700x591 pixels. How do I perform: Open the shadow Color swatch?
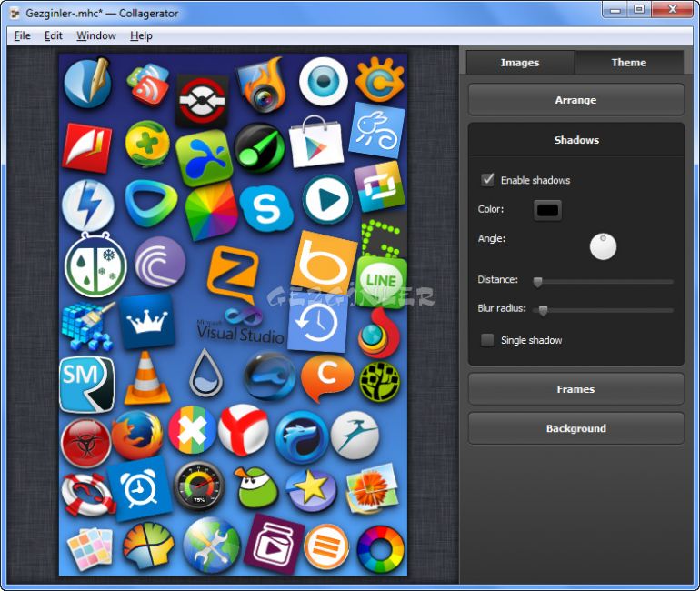(x=547, y=210)
